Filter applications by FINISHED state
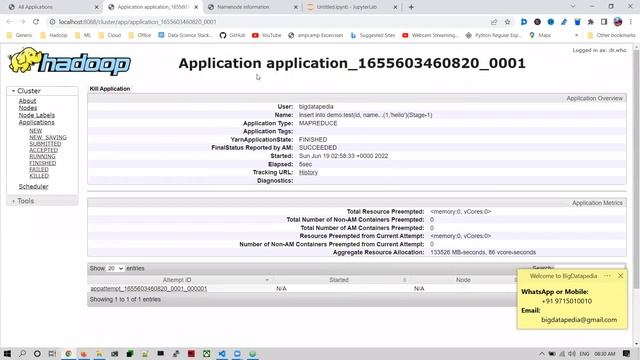This screenshot has height=360, width=640. (42, 163)
